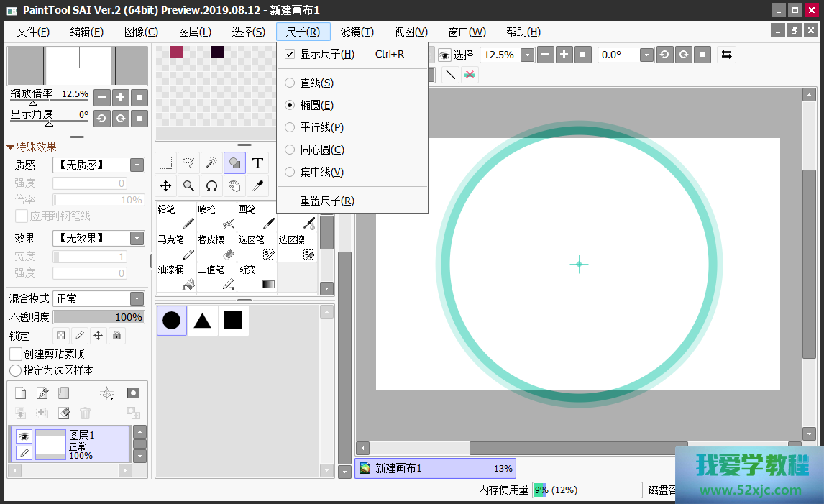Delete layer with trash can icon
The height and width of the screenshot is (504, 824).
[x=85, y=413]
